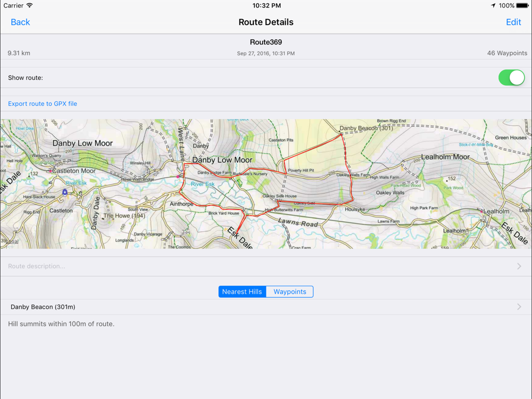Viewport: 532px width, 399px height.
Task: Tap the Ainthorpe village label on map
Action: (181, 204)
